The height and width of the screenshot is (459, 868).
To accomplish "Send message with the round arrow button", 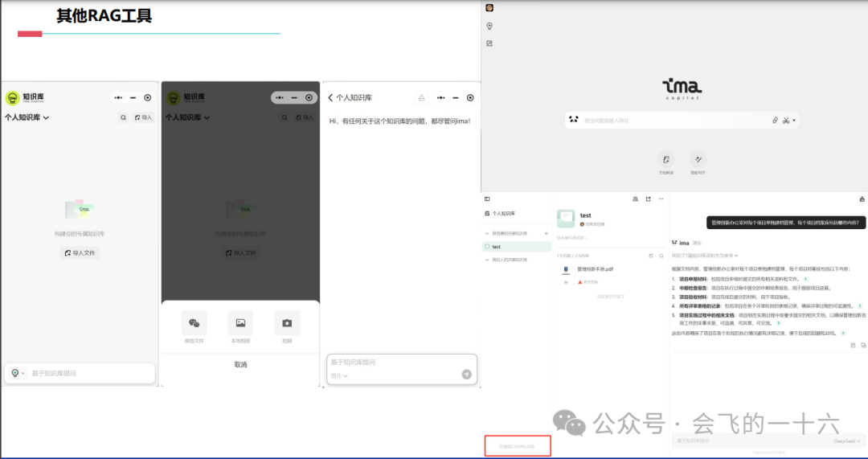I will click(467, 375).
